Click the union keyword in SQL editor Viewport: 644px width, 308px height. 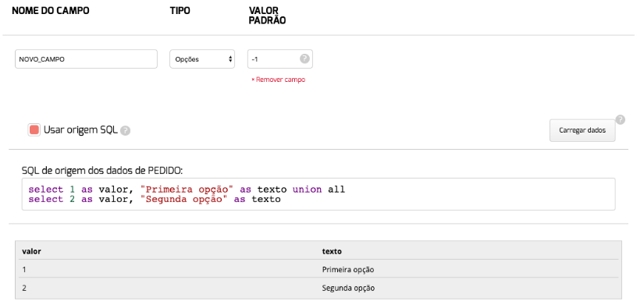tap(308, 190)
